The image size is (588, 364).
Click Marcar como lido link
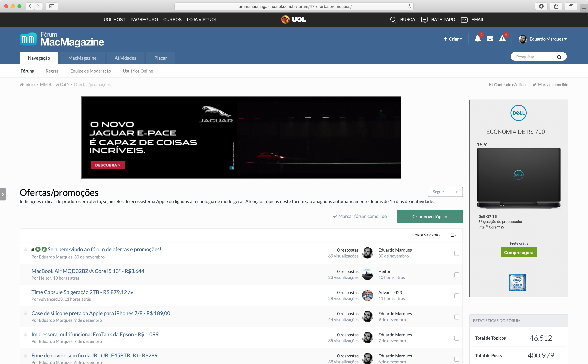(550, 85)
